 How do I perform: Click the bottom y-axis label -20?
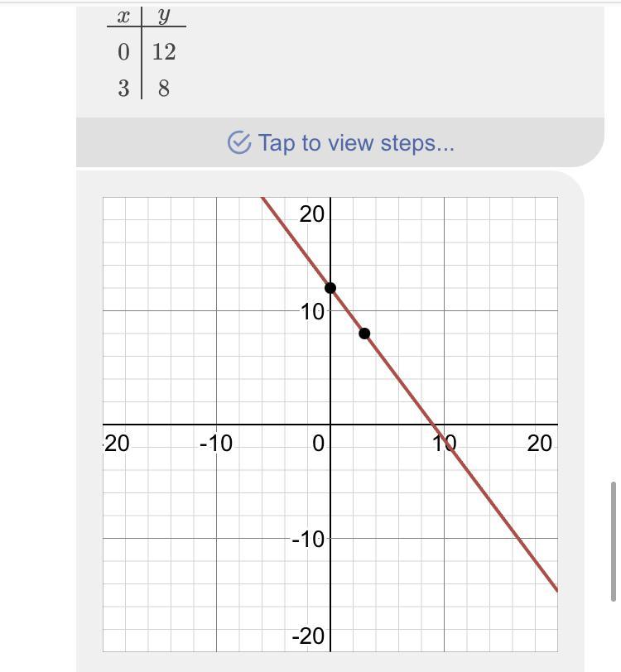click(308, 636)
